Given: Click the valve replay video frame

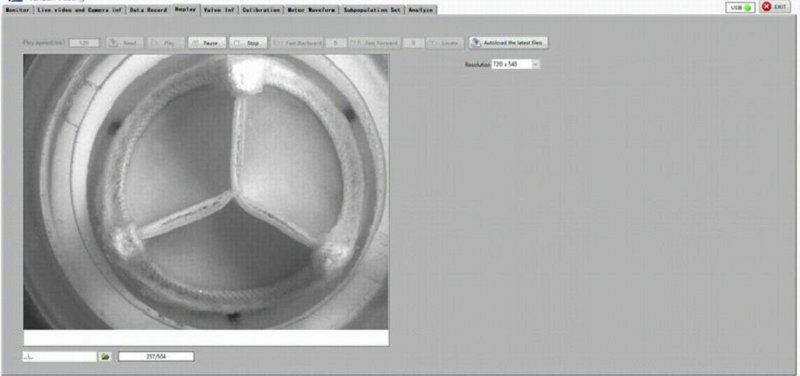Looking at the screenshot, I should coord(206,192).
